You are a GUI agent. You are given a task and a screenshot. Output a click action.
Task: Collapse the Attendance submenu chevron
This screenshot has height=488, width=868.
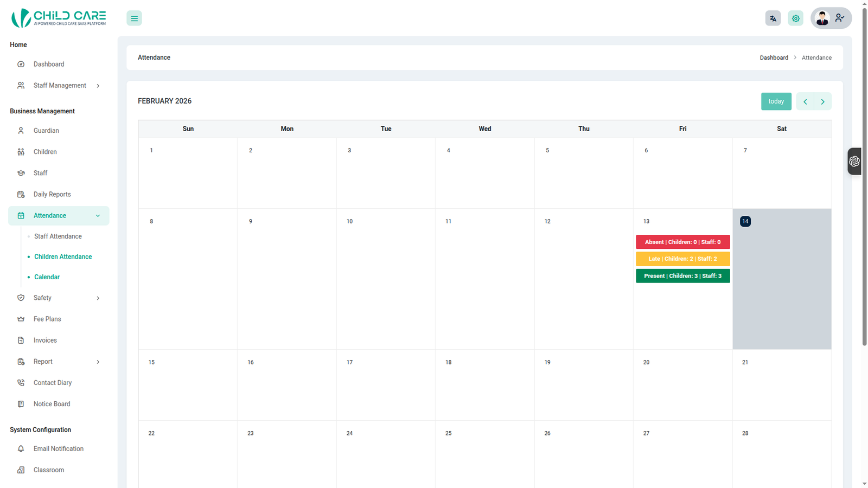tap(98, 216)
